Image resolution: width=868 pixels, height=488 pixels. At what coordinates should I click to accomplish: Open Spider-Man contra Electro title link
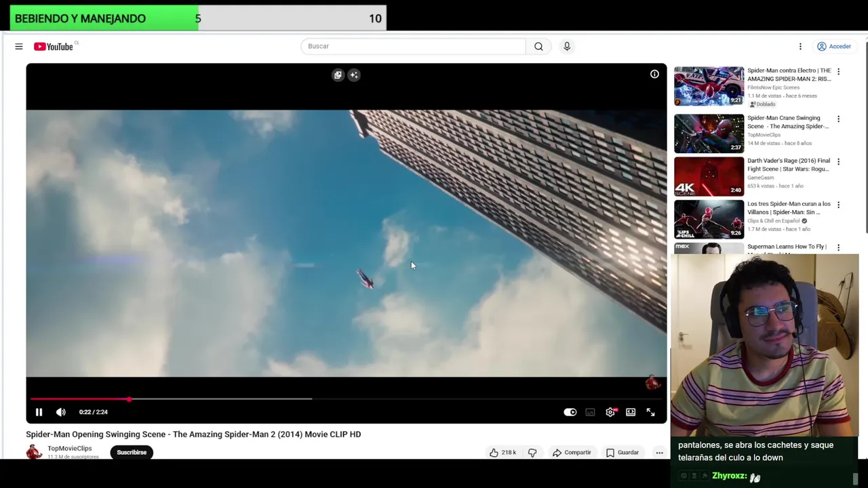click(789, 75)
